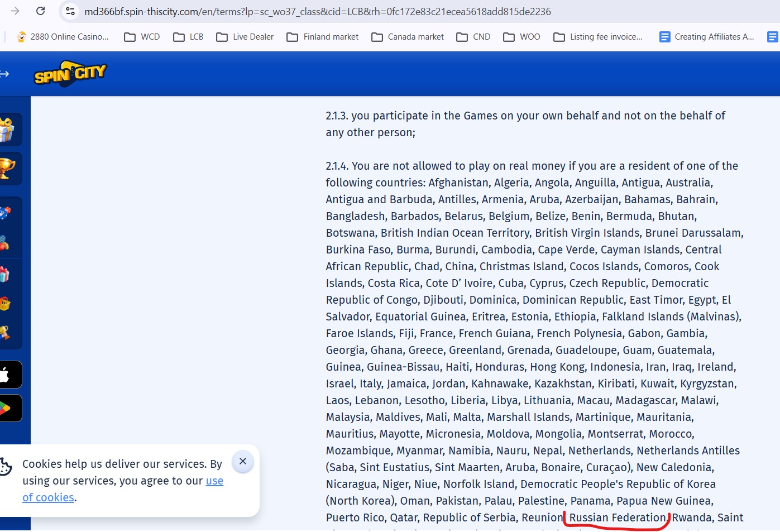Open the Finland market bookmarks folder
The width and height of the screenshot is (780, 532).
click(323, 37)
